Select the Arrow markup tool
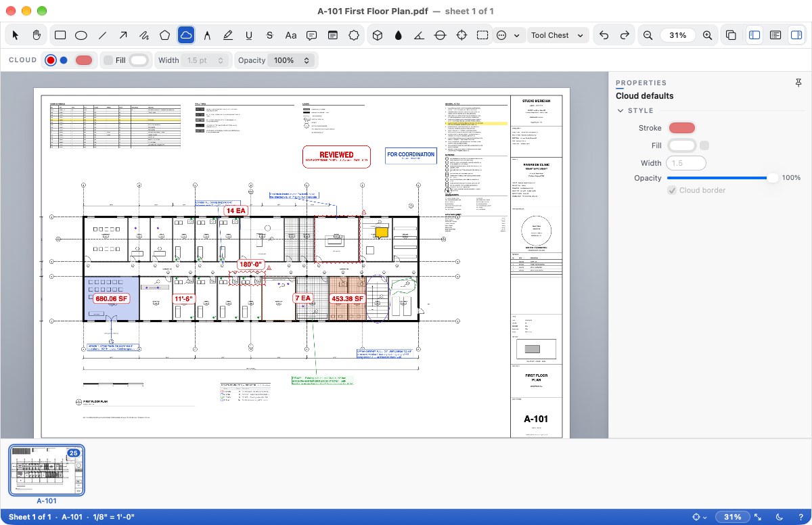This screenshot has height=525, width=812. pyautogui.click(x=123, y=35)
